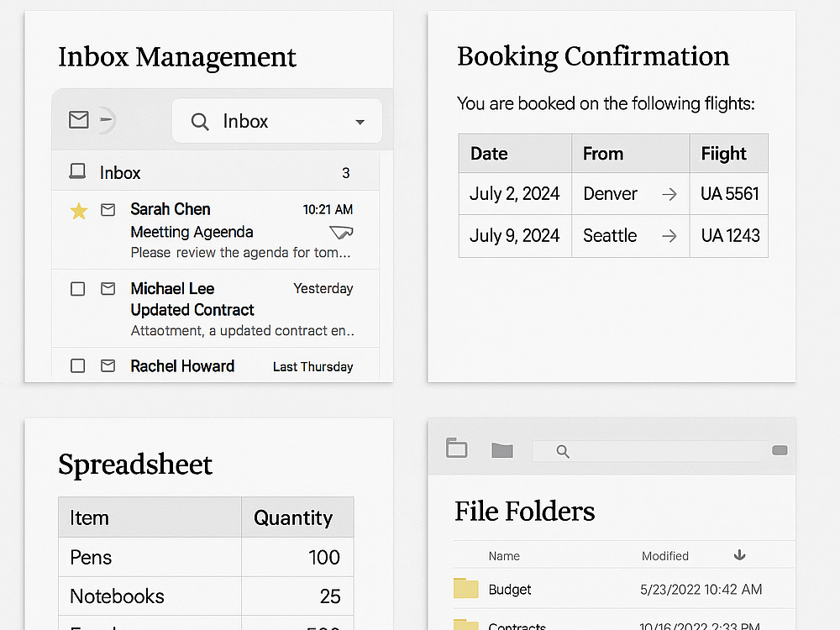Click the reply arrow icon on Sarah Chen's email
Screen dimensions: 840x630
(341, 232)
